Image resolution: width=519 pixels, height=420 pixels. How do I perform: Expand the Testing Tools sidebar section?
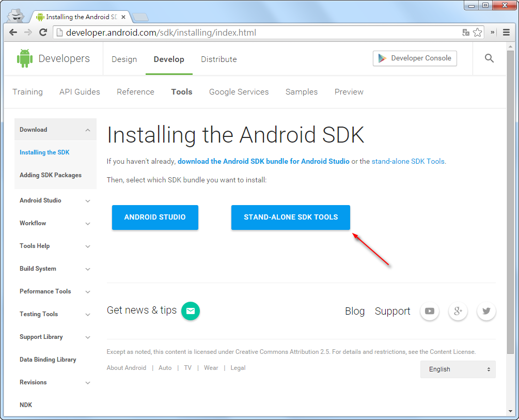[88, 314]
